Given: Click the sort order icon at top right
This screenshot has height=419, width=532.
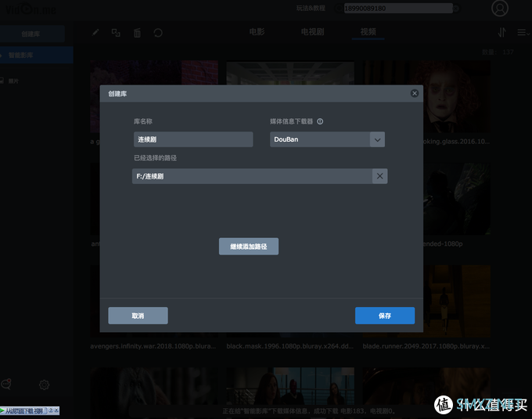Looking at the screenshot, I should click(x=501, y=33).
